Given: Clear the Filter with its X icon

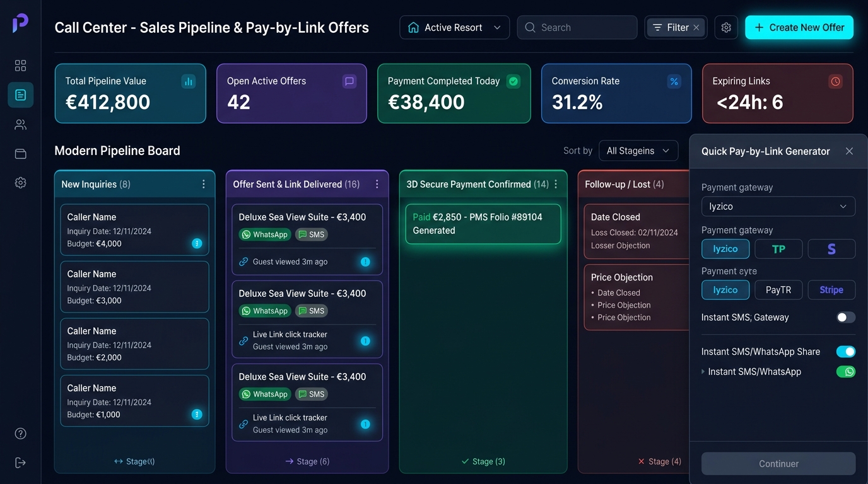Looking at the screenshot, I should pos(696,28).
